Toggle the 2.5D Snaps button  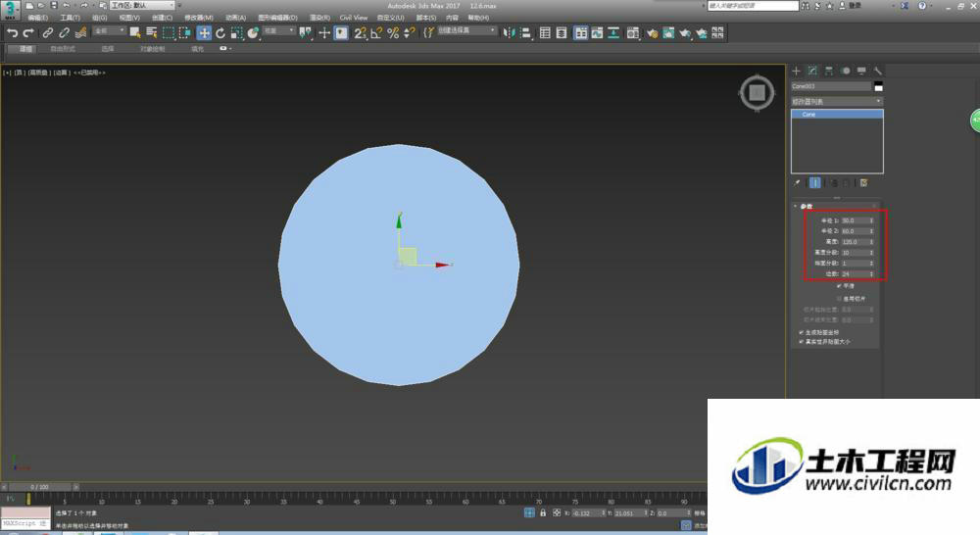(360, 33)
